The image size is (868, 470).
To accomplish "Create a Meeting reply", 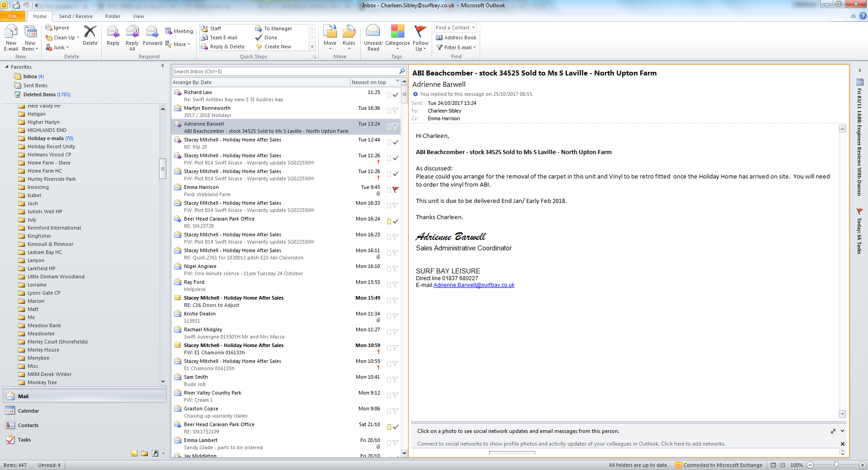I will click(179, 31).
